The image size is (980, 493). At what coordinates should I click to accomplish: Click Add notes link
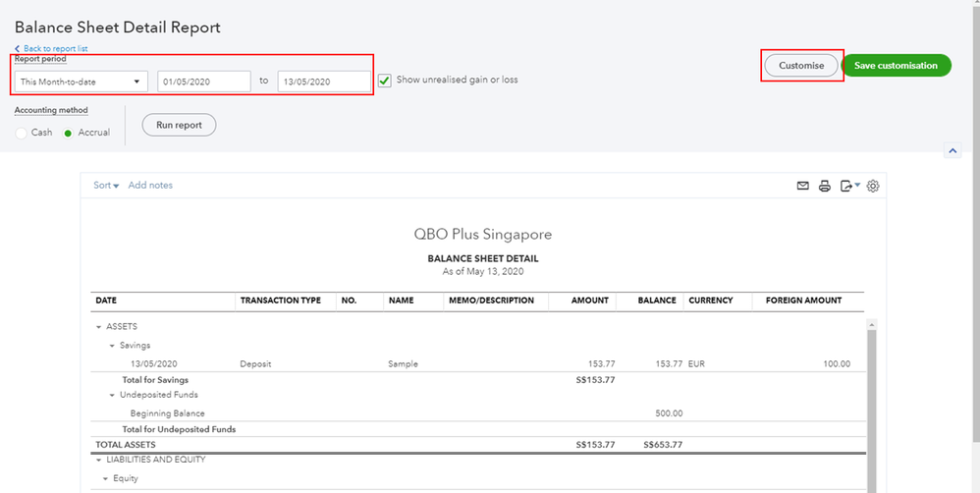[x=150, y=186]
